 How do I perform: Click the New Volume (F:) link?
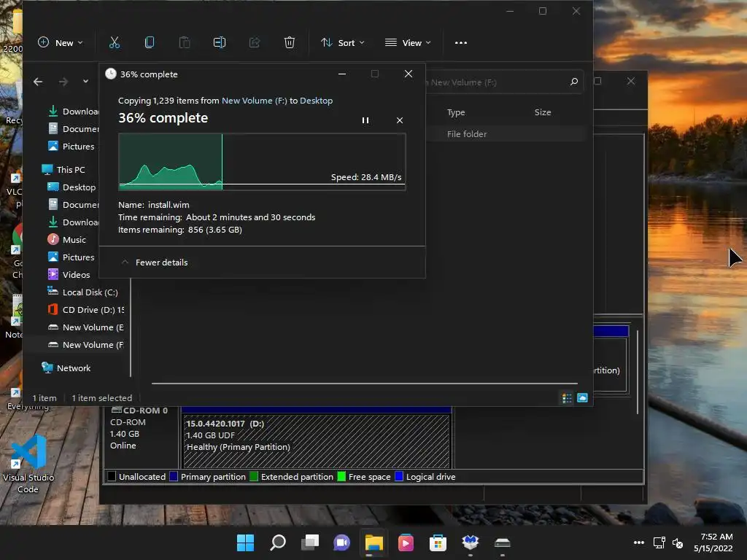coord(255,101)
